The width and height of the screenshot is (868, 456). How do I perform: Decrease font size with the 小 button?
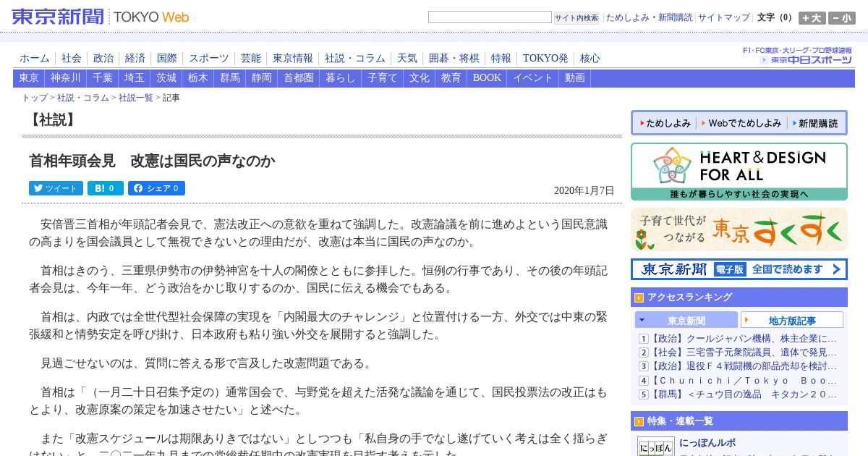842,18
